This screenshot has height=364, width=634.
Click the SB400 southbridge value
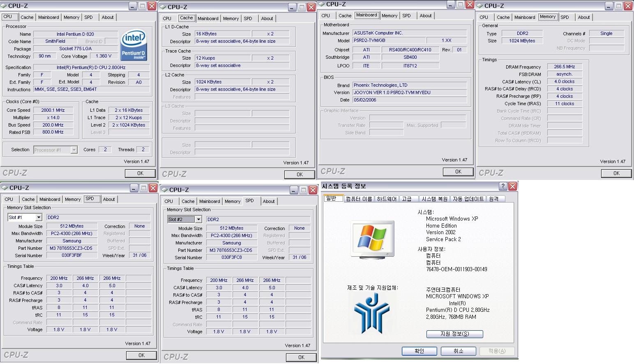(410, 58)
